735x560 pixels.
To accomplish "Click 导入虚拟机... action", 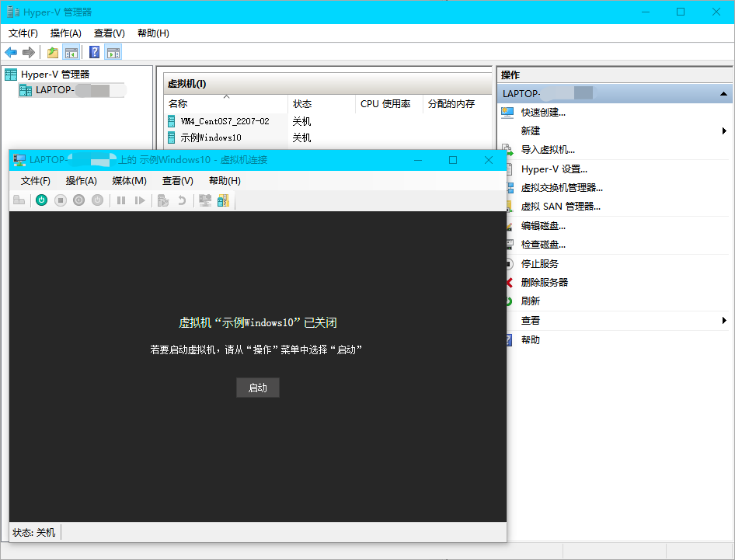I will pyautogui.click(x=548, y=150).
